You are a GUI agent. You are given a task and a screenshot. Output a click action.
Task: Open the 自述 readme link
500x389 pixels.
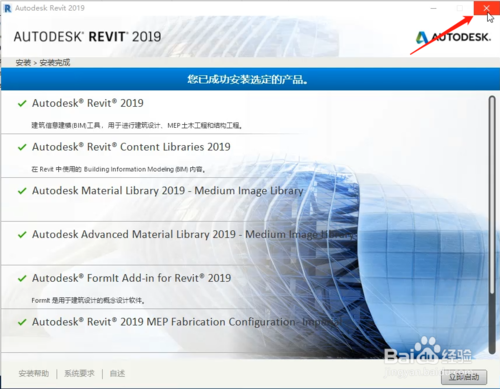[117, 373]
